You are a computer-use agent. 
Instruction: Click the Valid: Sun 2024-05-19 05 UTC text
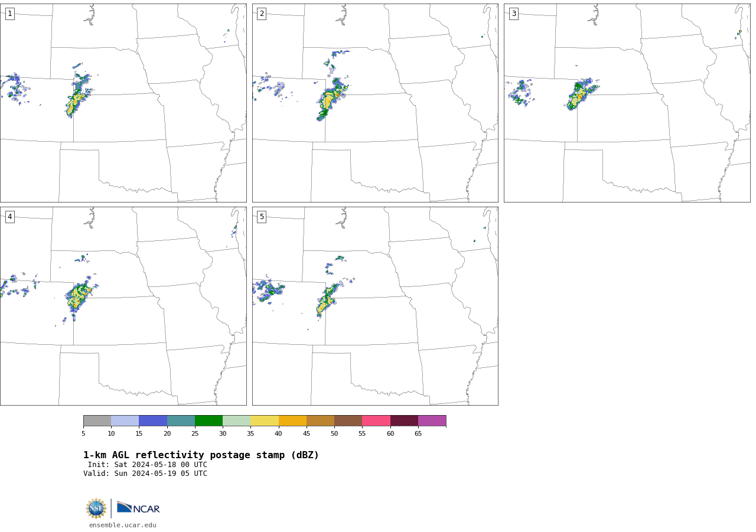coord(145,474)
